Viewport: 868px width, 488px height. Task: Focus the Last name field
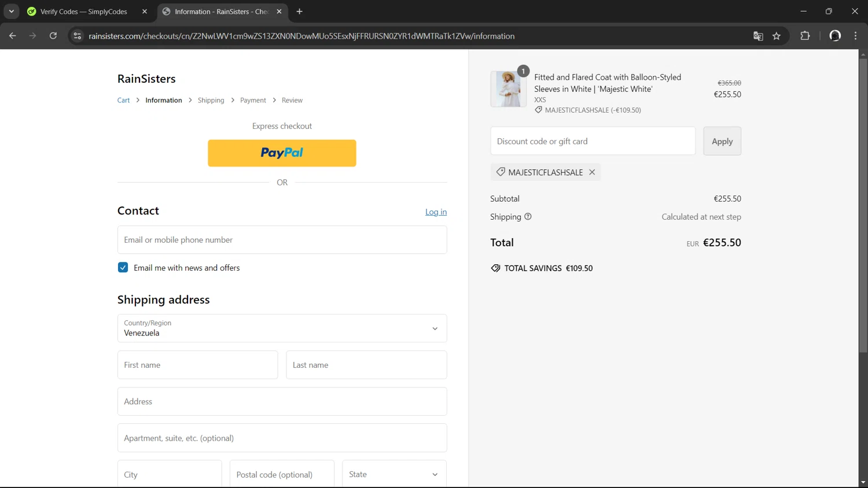(366, 365)
